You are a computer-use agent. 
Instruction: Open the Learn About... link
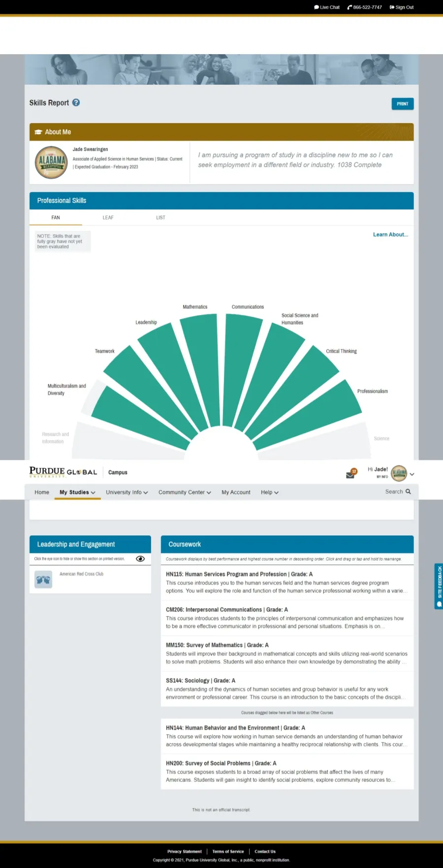(x=390, y=235)
